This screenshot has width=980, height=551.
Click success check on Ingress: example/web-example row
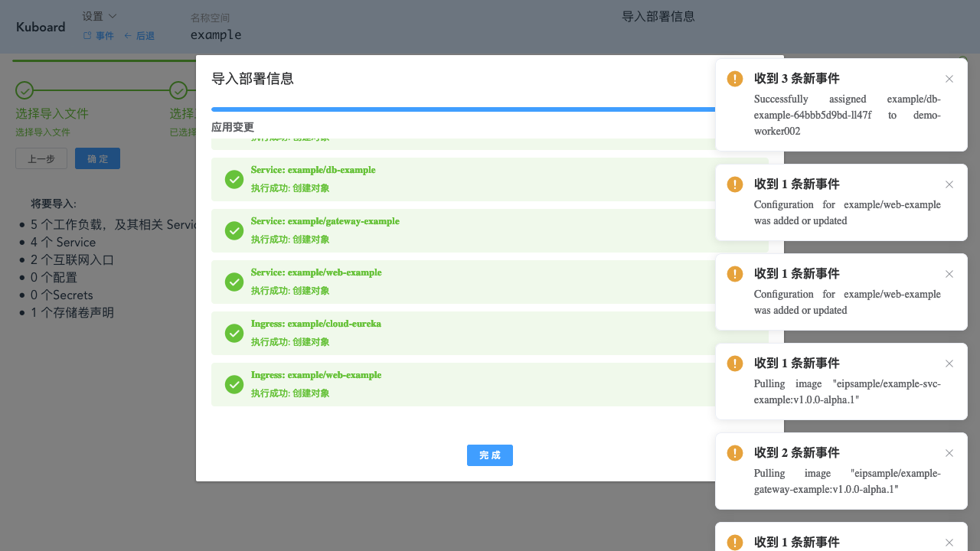pos(234,384)
